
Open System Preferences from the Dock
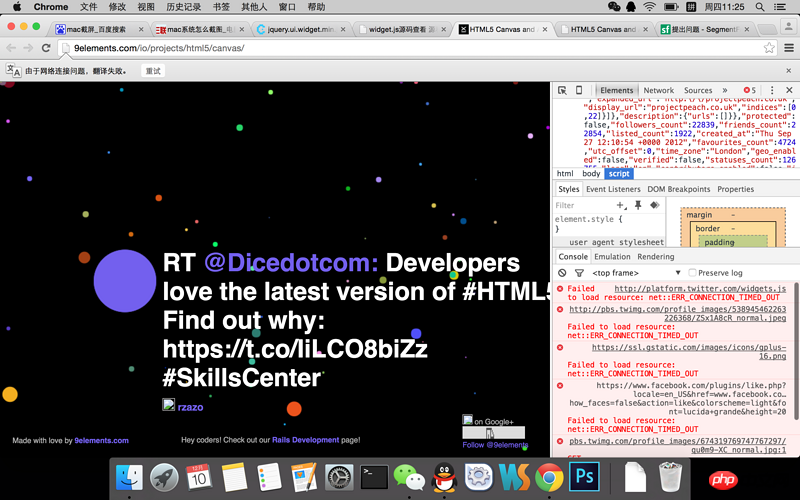pyautogui.click(x=339, y=478)
